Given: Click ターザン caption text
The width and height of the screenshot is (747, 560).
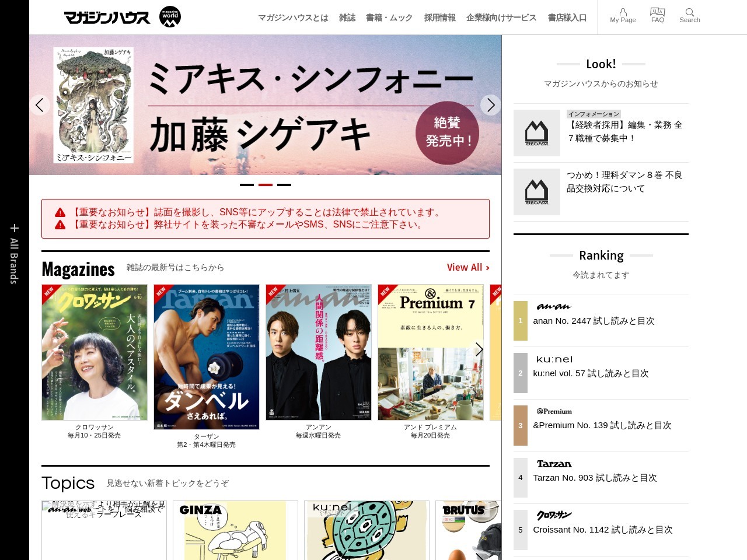Looking at the screenshot, I should point(207,436).
